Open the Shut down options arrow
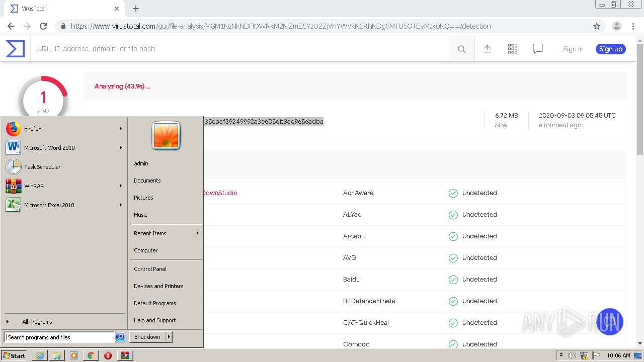644x362 pixels. tap(169, 337)
